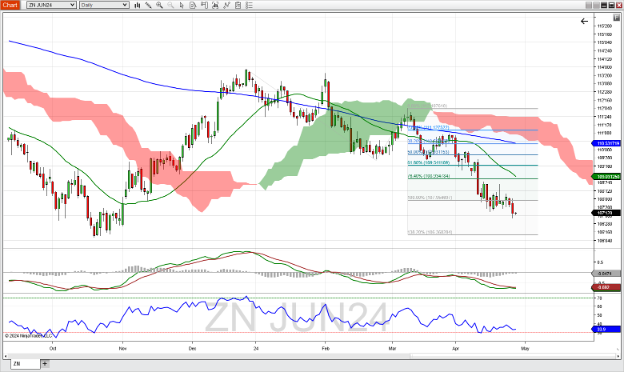Open the chart style bars icon

coord(137,5)
